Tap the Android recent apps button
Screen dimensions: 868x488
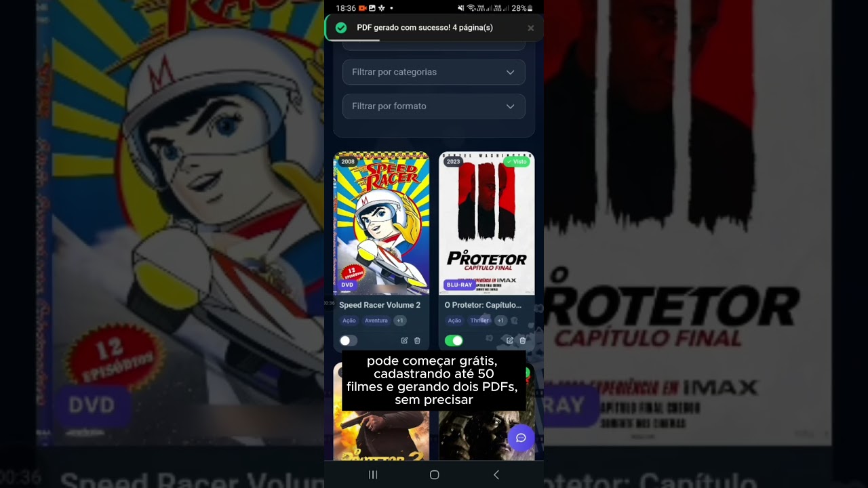(372, 474)
